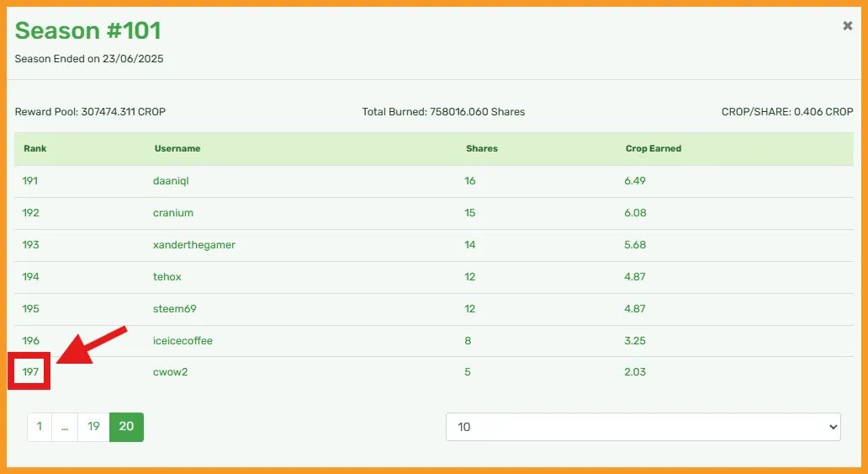Click the pagination ellipsis button
This screenshot has width=868, height=474.
click(65, 427)
